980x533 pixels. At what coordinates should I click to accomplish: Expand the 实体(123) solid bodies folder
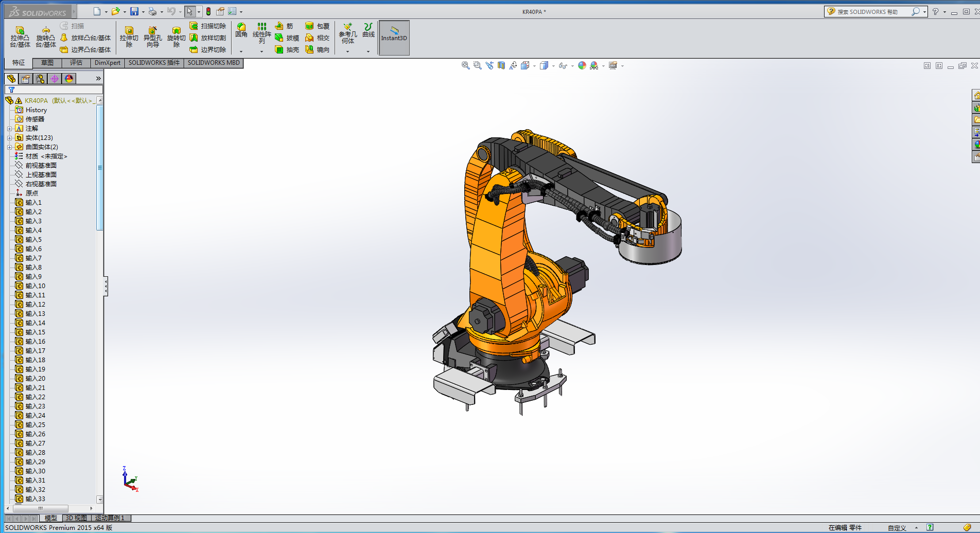(x=9, y=138)
